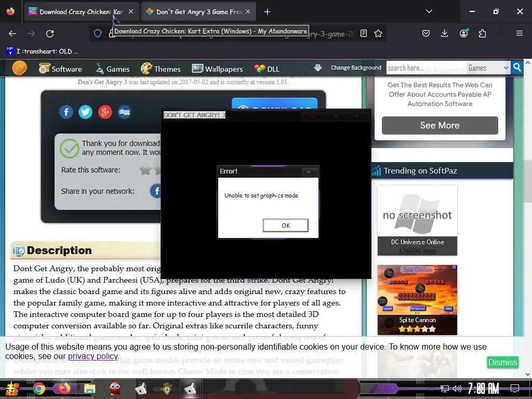Open the Games menu on SoftPaz

113,69
